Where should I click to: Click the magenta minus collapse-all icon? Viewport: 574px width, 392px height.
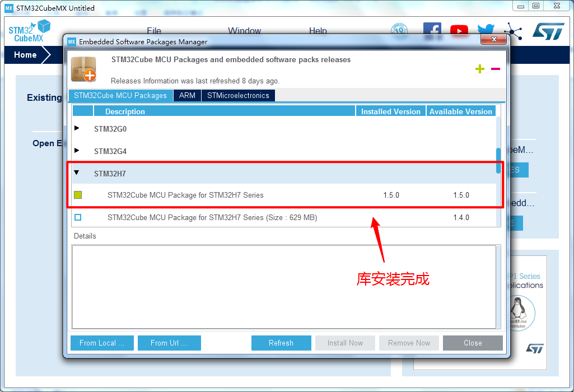click(495, 69)
